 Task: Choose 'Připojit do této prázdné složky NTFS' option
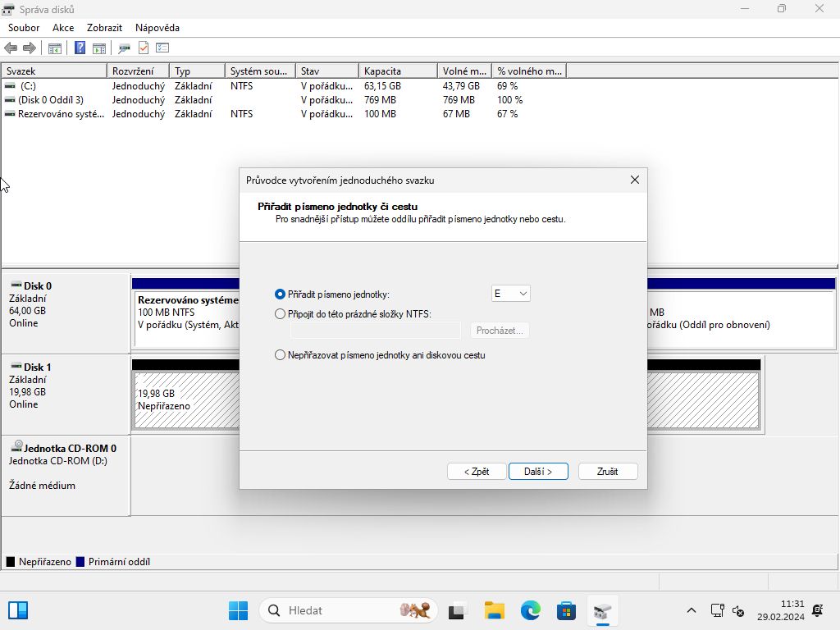[x=281, y=314]
